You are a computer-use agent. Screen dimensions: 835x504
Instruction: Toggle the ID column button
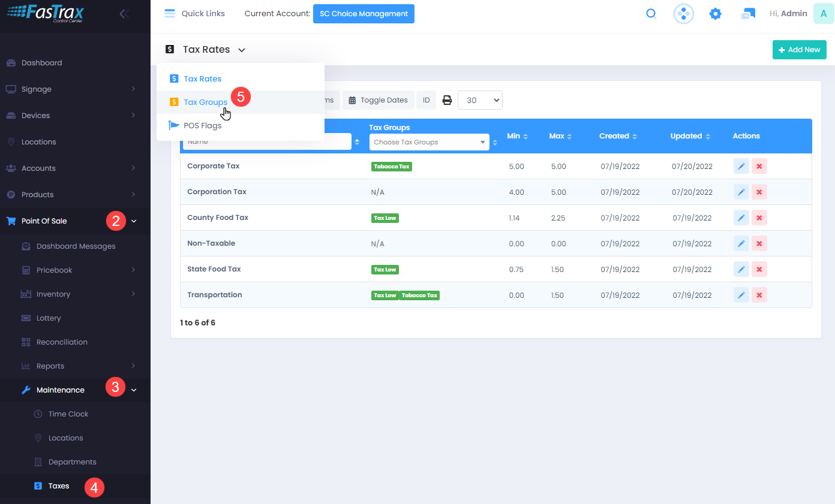(x=426, y=100)
